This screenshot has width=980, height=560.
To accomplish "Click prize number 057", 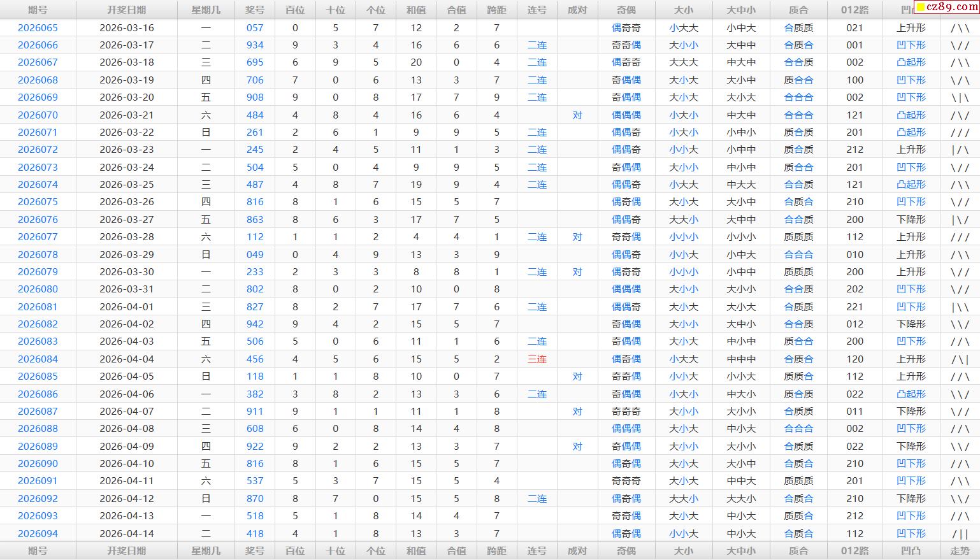I will [255, 28].
